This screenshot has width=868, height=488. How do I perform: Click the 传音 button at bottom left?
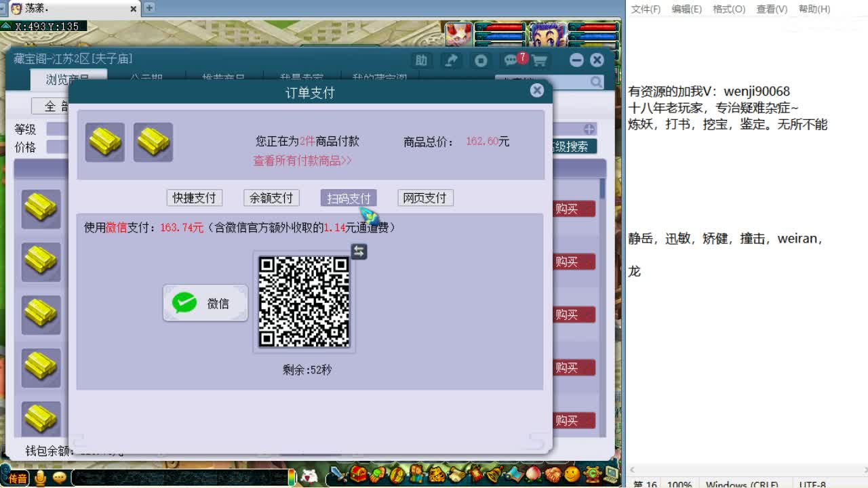[x=17, y=479]
